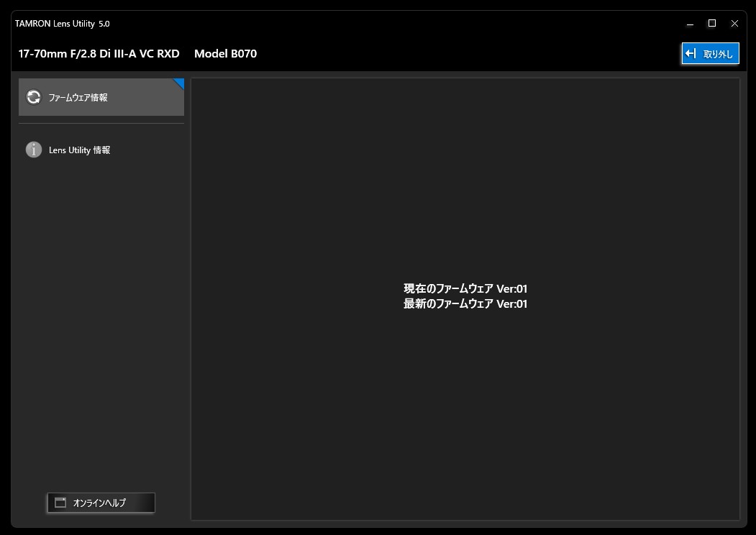Minimize the TAMRON Lens Utility window
The image size is (756, 535).
[690, 24]
